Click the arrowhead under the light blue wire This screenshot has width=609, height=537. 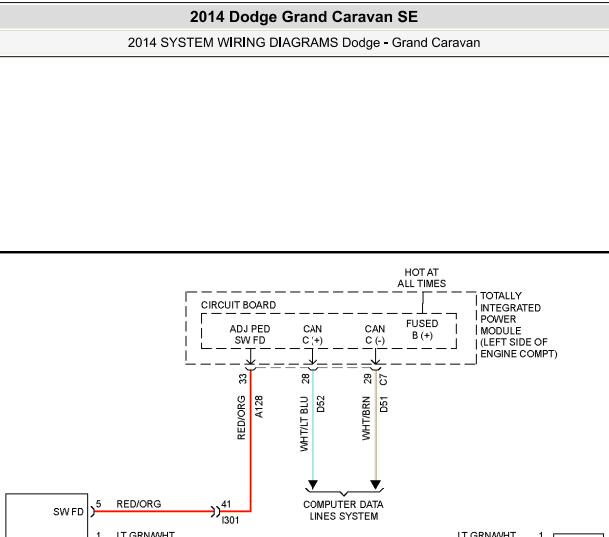pyautogui.click(x=313, y=484)
